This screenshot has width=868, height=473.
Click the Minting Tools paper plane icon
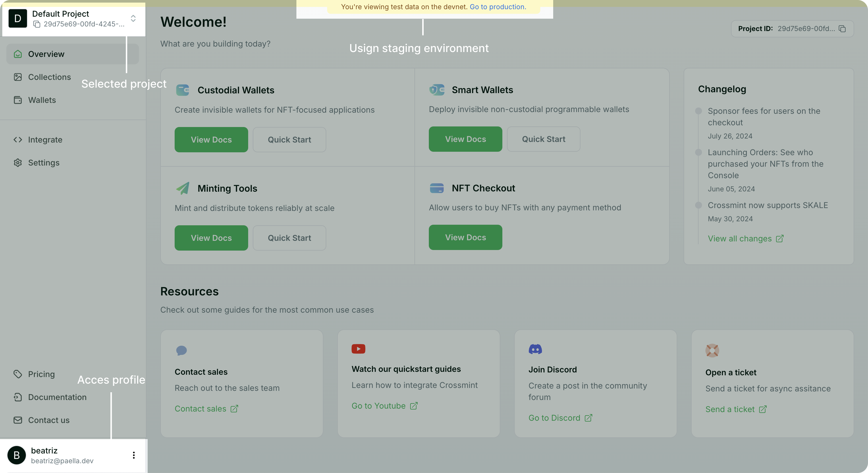tap(183, 189)
